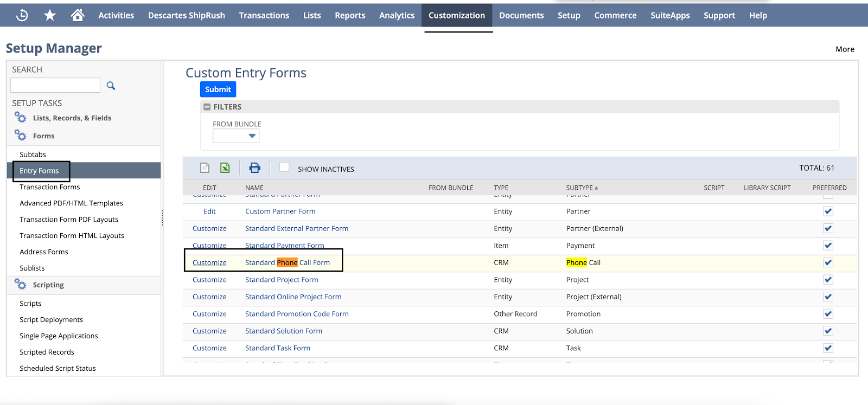This screenshot has width=868, height=405.
Task: Click Edit for Custom Partner Form
Action: (x=209, y=211)
